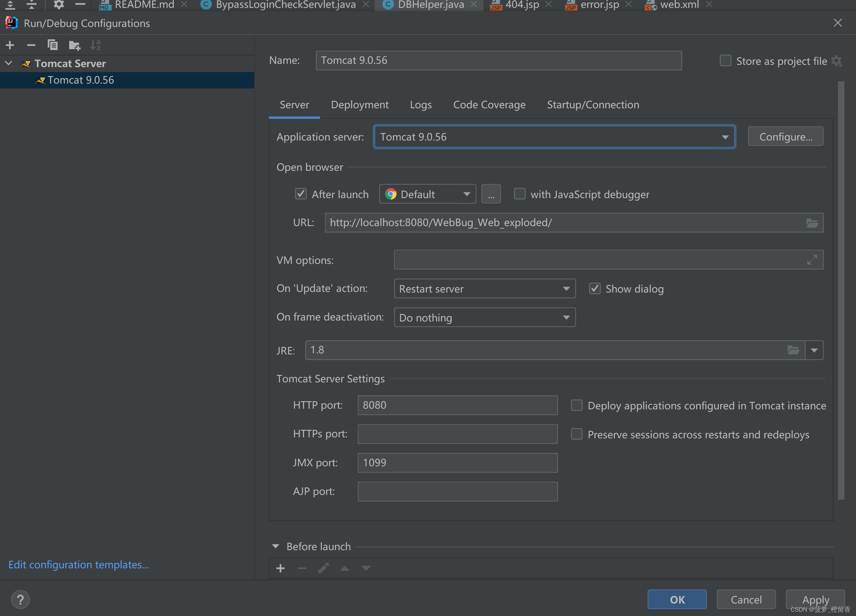Click the HTTPs port field
Screen dimensions: 856x616
click(x=457, y=434)
